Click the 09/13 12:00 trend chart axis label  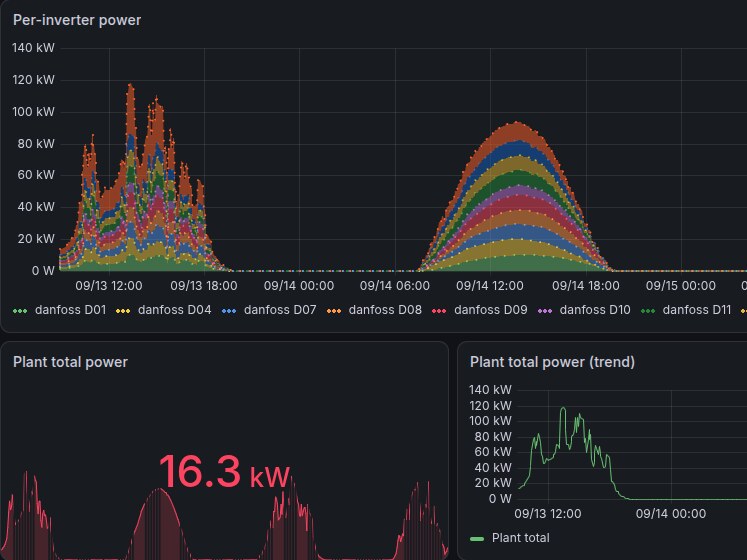(x=548, y=513)
